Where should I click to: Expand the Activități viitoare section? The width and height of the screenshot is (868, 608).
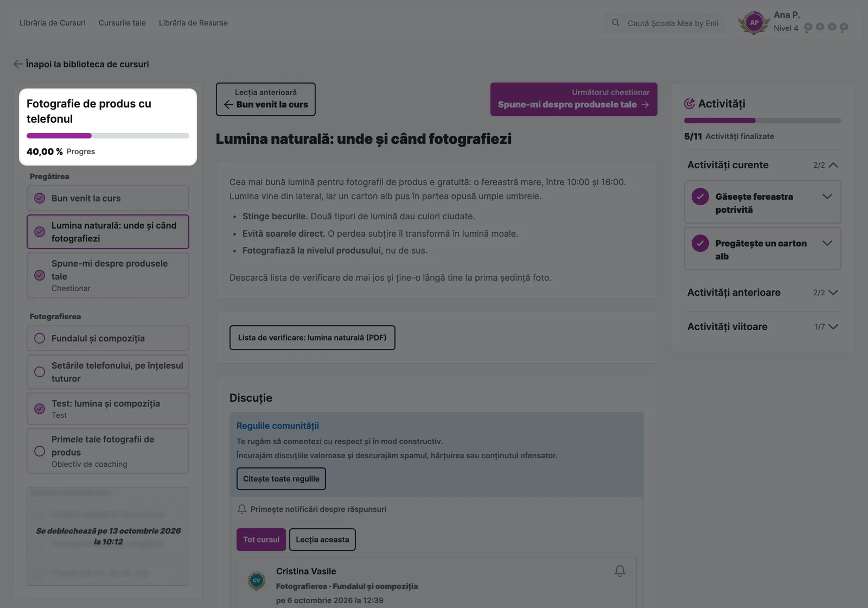tap(833, 327)
